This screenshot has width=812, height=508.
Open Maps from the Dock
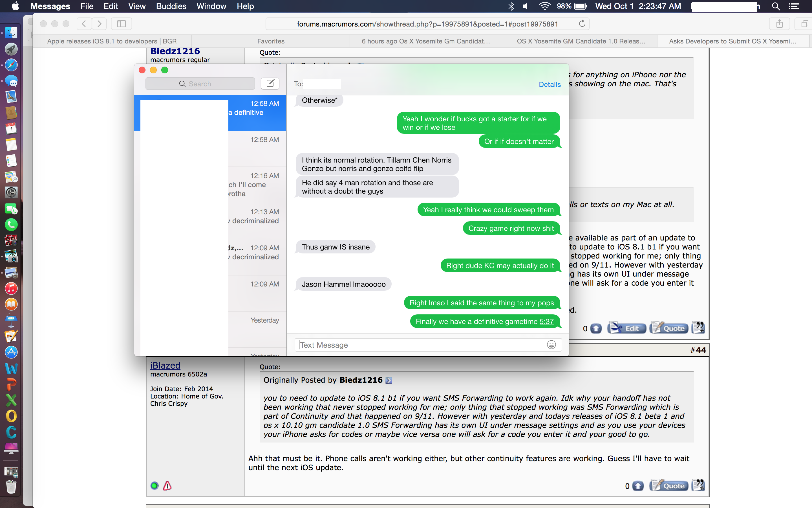11,177
